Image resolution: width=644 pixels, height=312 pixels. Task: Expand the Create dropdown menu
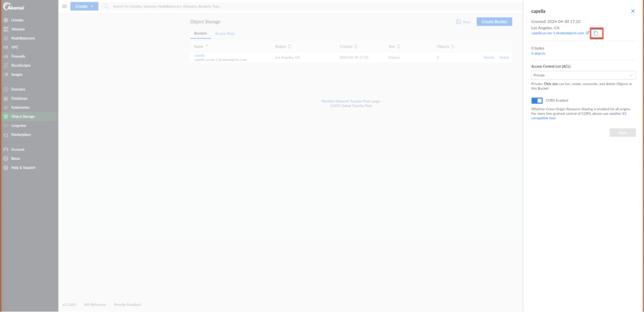click(x=84, y=6)
